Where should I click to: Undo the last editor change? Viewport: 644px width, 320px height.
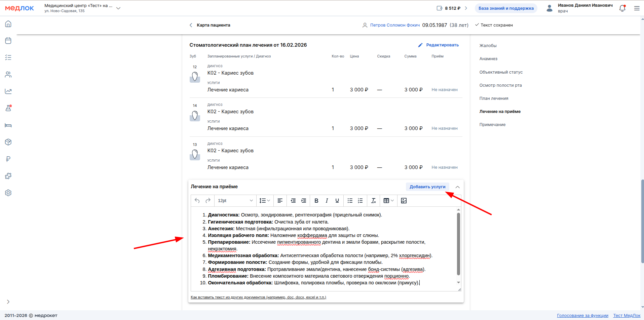click(x=197, y=201)
